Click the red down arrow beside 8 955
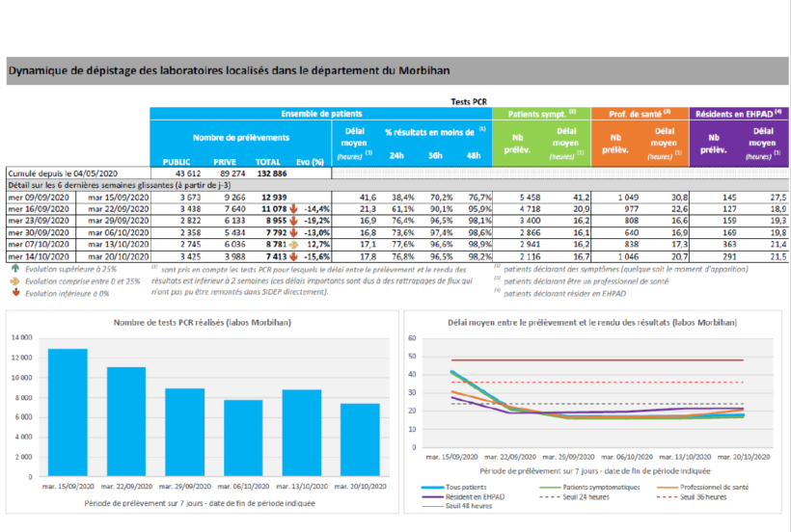 pyautogui.click(x=293, y=221)
